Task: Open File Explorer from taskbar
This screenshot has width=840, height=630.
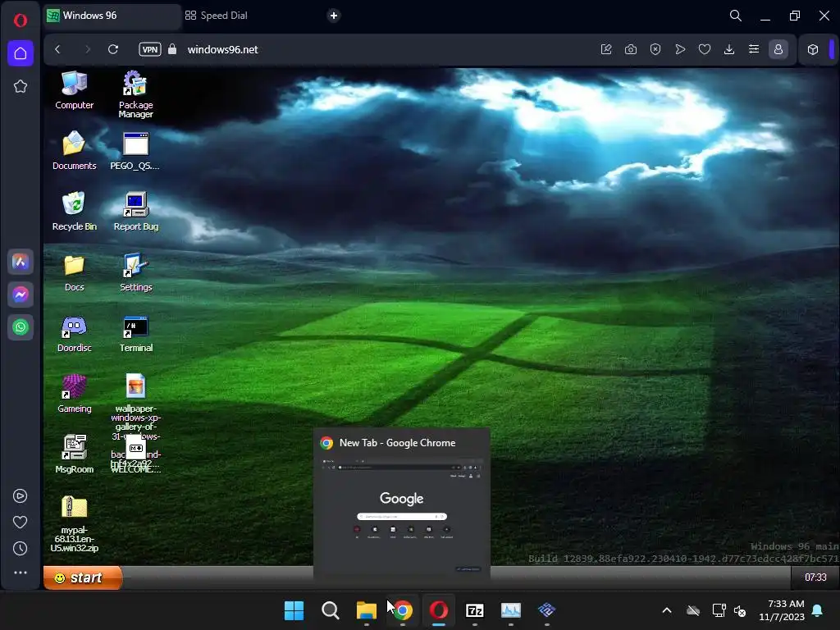Action: coord(367,610)
